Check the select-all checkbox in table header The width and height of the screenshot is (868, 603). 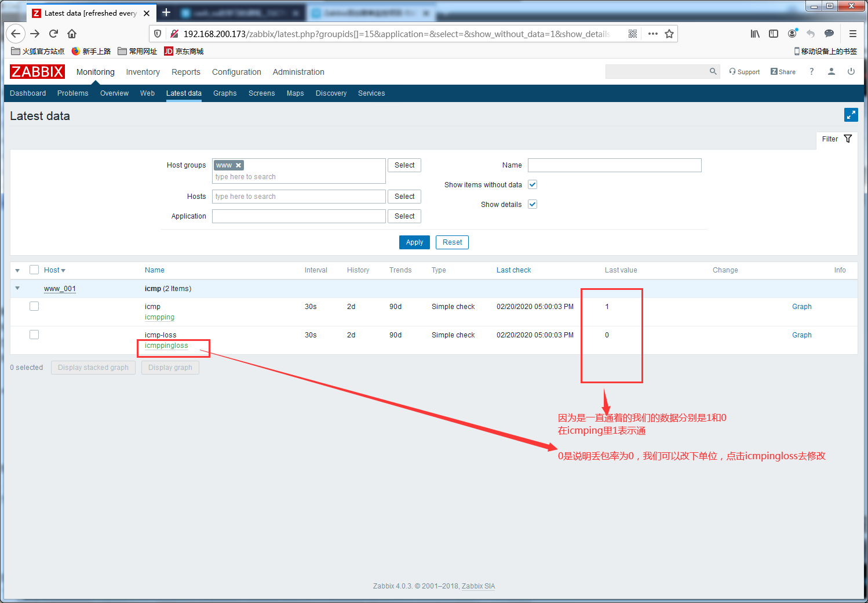point(34,270)
